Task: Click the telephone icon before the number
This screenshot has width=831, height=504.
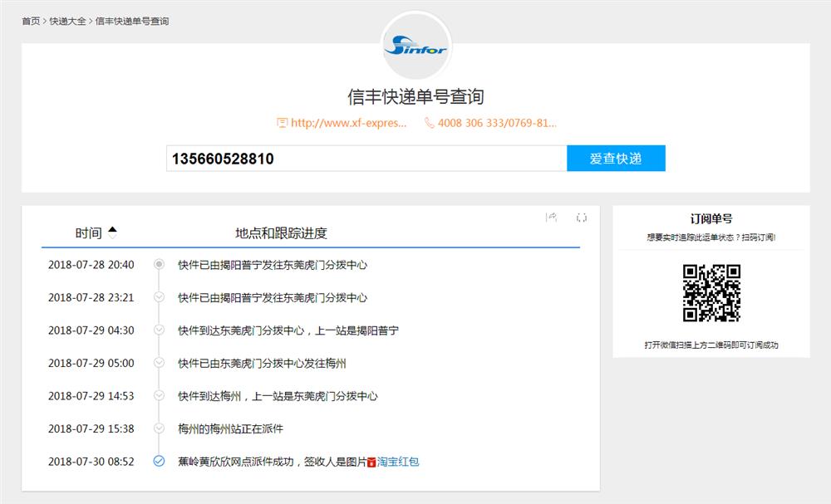Action: [x=430, y=123]
